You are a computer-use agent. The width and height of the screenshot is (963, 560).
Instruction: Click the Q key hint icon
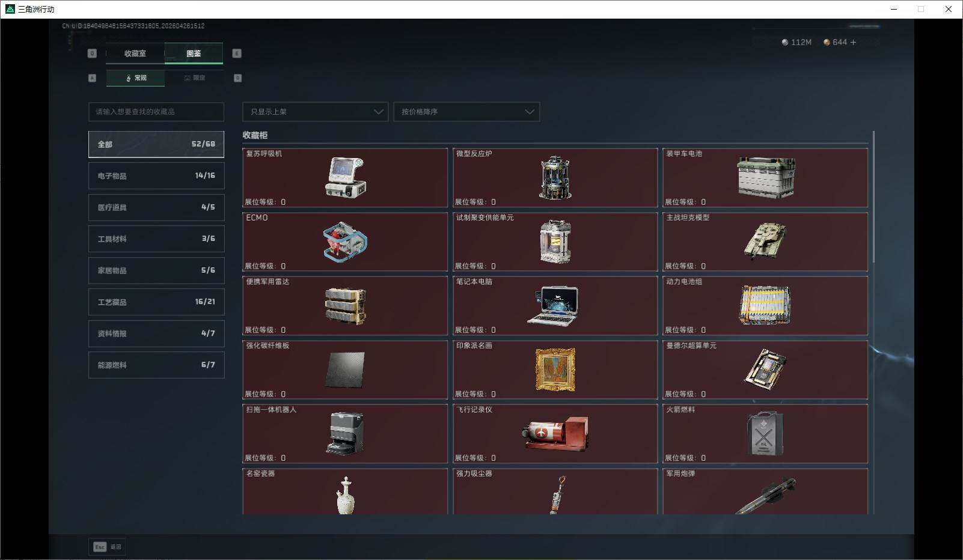tap(92, 53)
